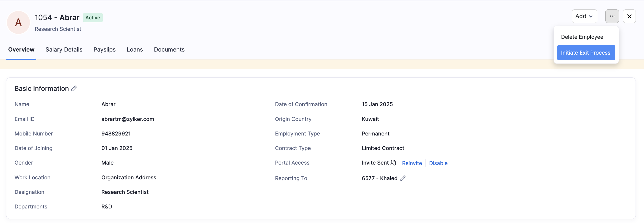View the Documents tab
Screen dimensions: 644x223
(x=169, y=49)
